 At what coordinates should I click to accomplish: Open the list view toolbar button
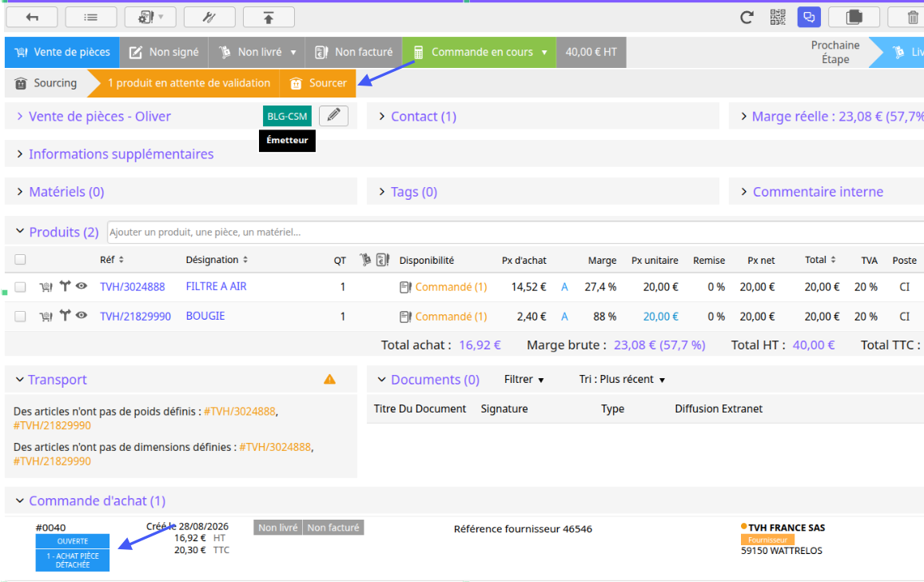tap(91, 17)
